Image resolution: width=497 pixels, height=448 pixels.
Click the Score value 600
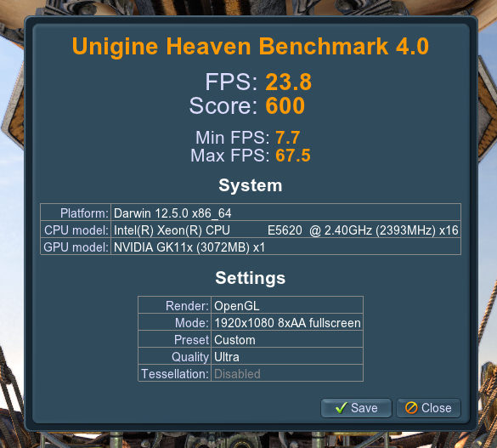click(285, 105)
